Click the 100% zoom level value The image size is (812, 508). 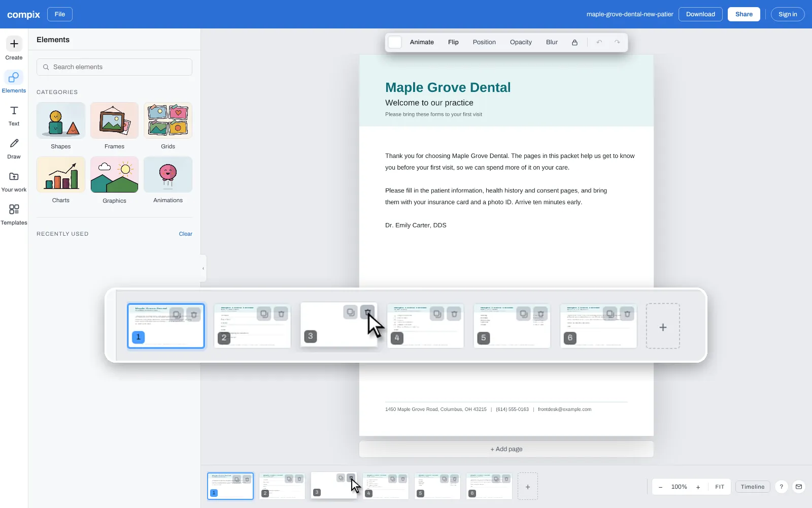679,487
